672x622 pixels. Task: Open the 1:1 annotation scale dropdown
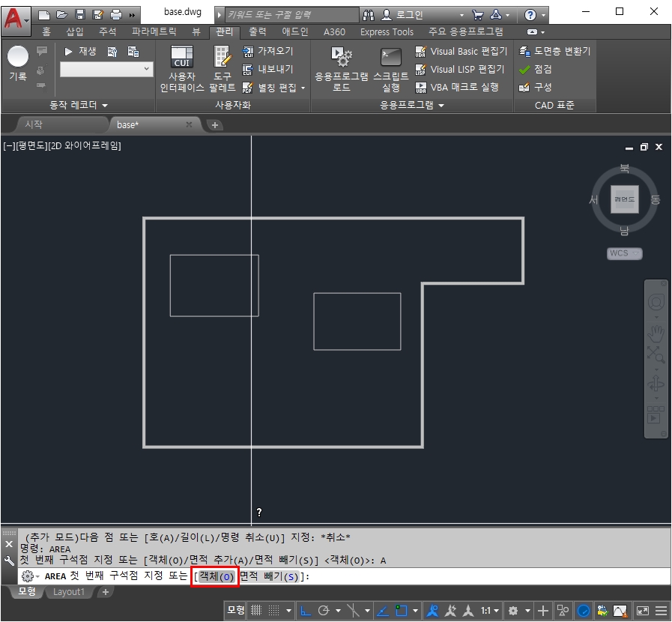(x=490, y=611)
